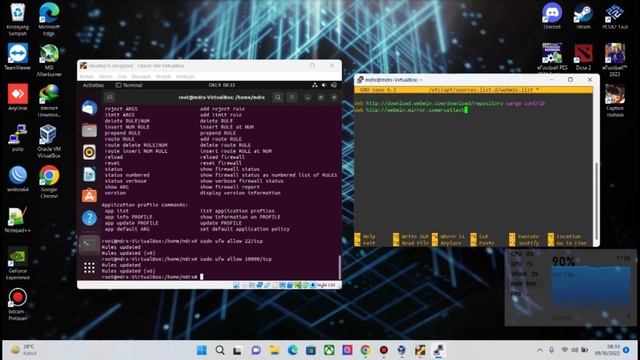Viewport: 640px width, 360px height.
Task: Open Files manager in Ubuntu dock
Action: point(89,130)
